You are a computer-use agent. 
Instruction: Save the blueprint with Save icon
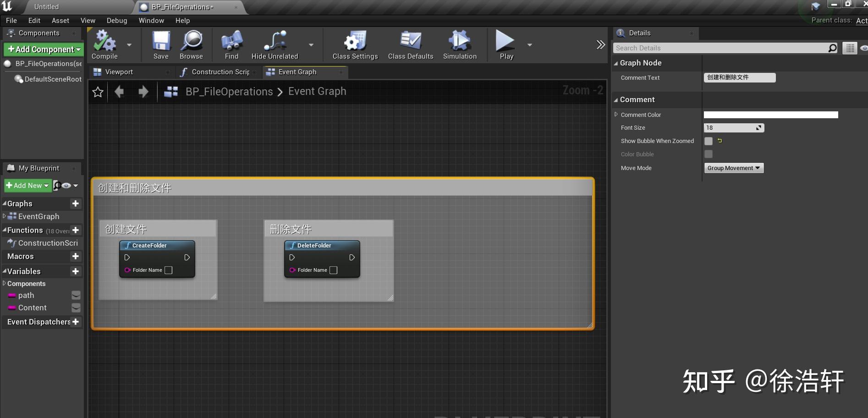pos(161,40)
